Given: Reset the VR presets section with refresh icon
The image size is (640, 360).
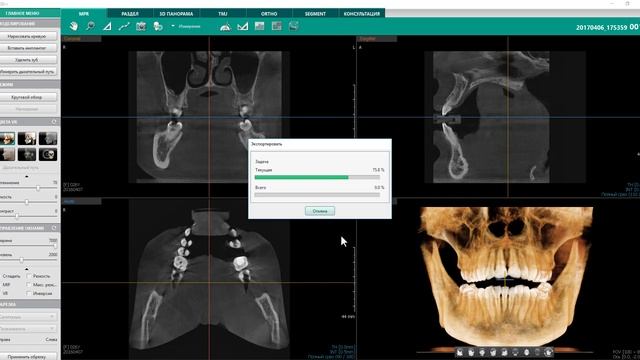Looking at the screenshot, I should click(x=54, y=122).
